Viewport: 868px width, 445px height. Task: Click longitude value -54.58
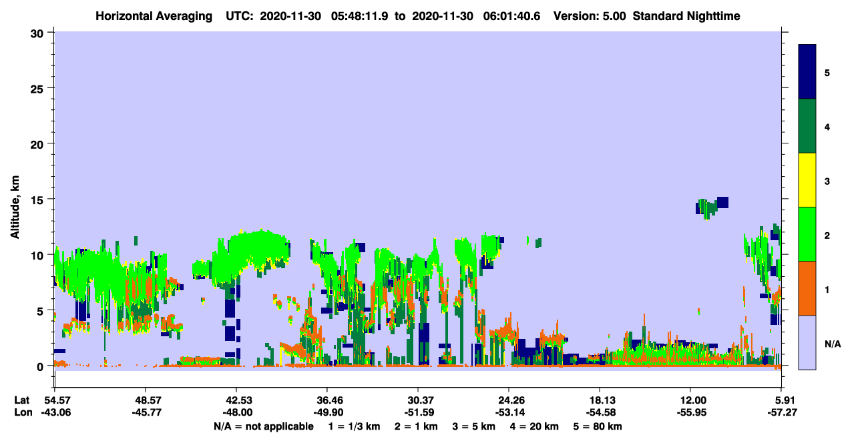pos(600,412)
